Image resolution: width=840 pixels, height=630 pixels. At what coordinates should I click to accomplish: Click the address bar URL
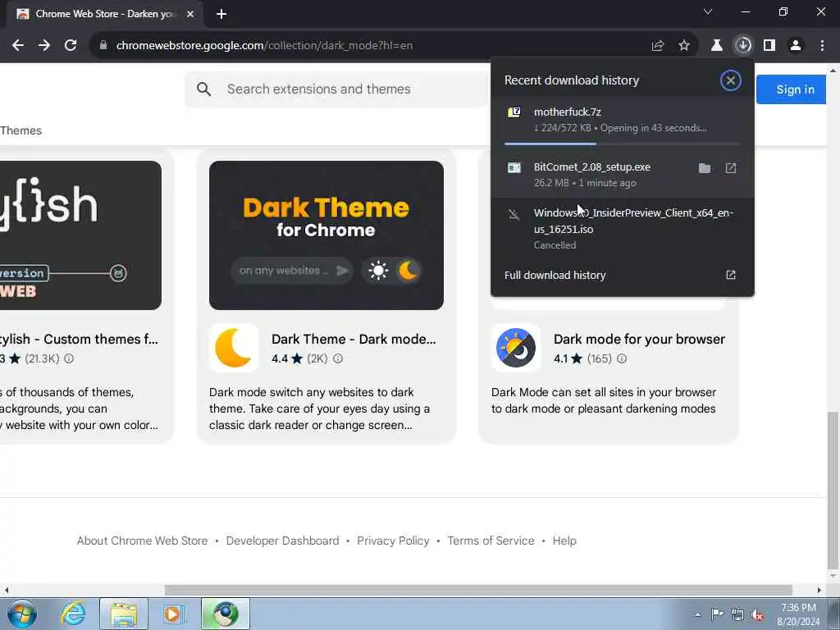(x=264, y=46)
